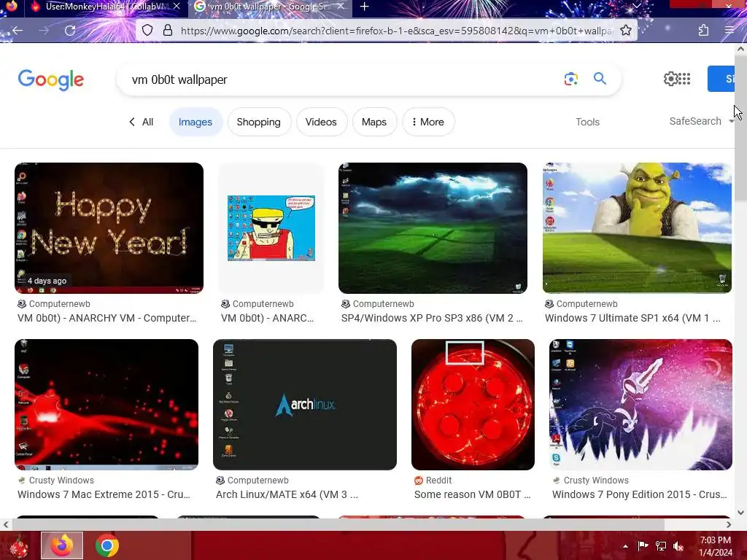747x560 pixels.
Task: Switch to Maps results
Action: 374,122
